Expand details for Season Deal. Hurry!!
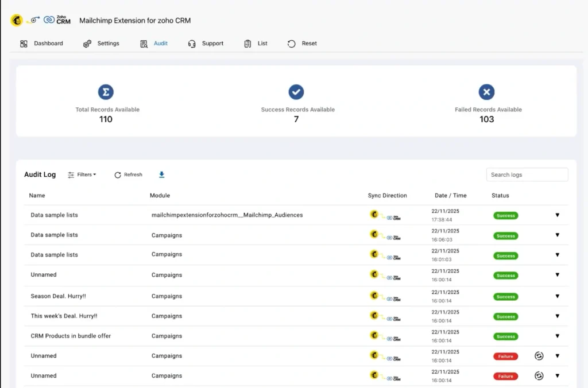 pyautogui.click(x=557, y=296)
